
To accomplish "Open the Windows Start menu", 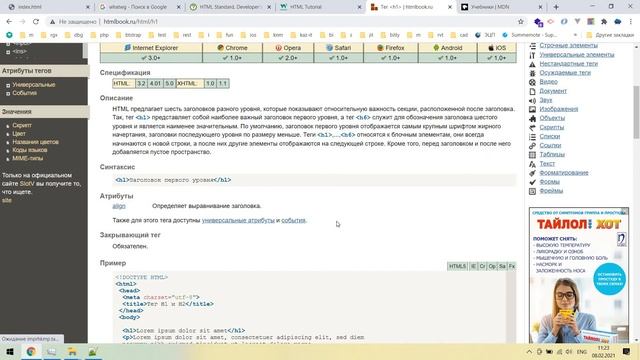I will (x=10, y=351).
